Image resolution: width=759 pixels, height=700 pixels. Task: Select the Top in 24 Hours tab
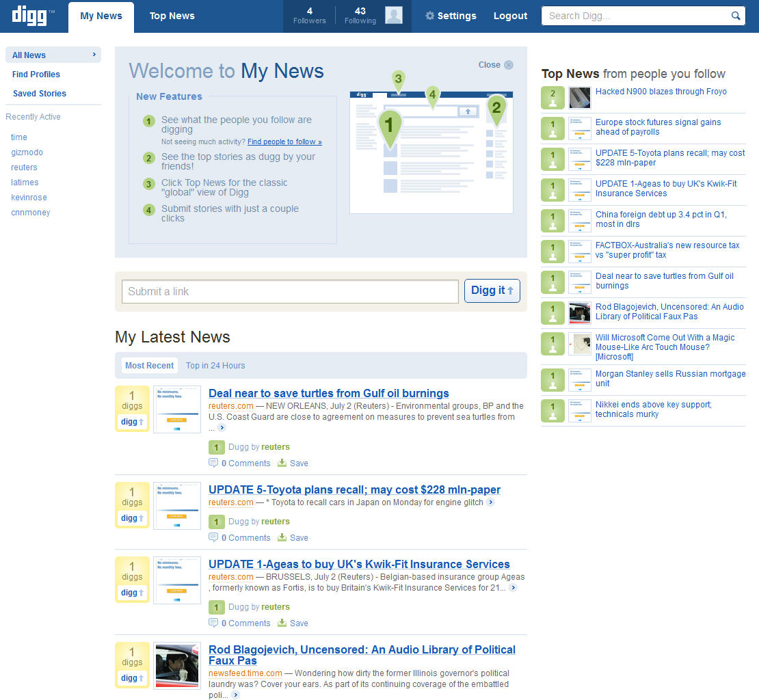pyautogui.click(x=215, y=366)
